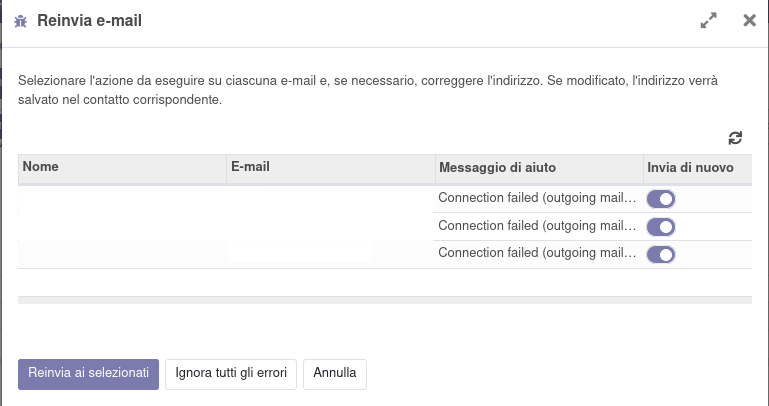769x406 pixels.
Task: Click the first row Nome cell
Action: (122, 199)
